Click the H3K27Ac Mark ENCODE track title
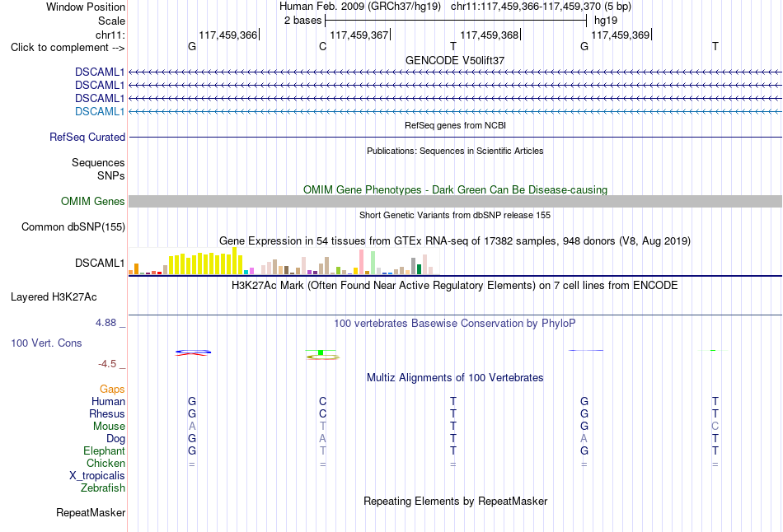Image resolution: width=783 pixels, height=532 pixels. [x=455, y=286]
